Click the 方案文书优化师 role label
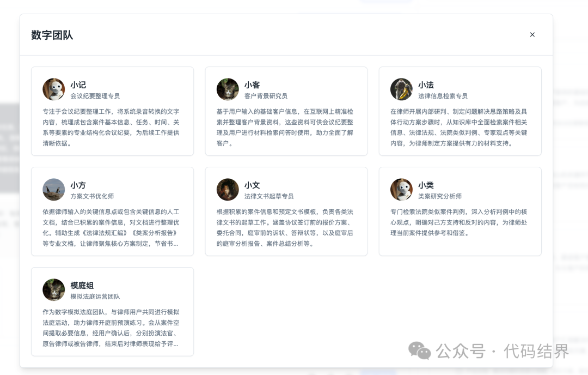 point(92,196)
